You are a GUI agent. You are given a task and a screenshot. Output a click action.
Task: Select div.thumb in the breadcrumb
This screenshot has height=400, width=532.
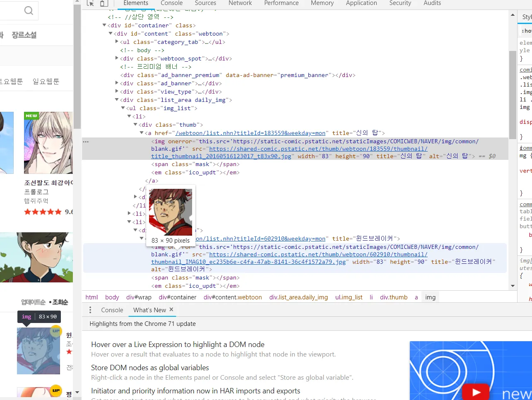coord(394,297)
